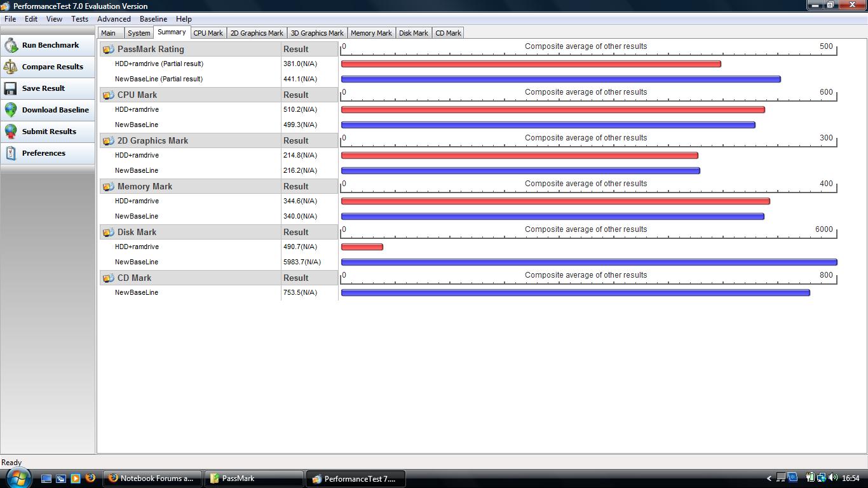Click 344.6(N/A) memory result value

[x=300, y=201]
